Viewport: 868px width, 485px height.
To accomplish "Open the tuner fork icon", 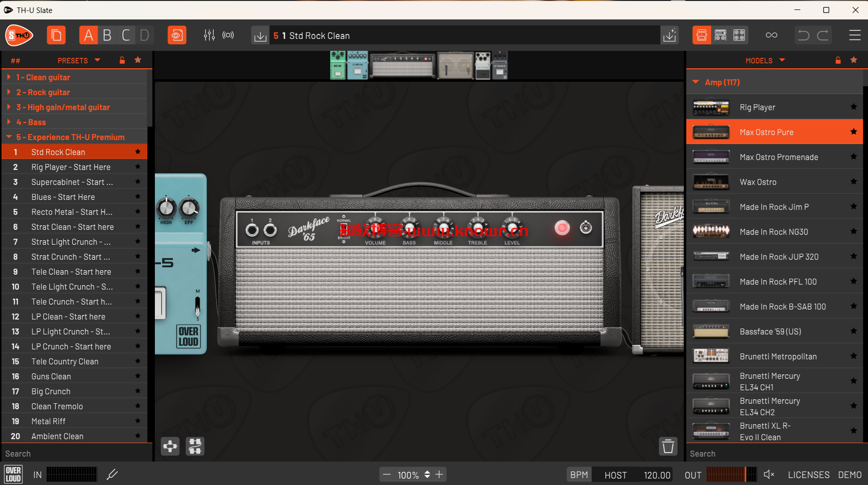I will 113,475.
